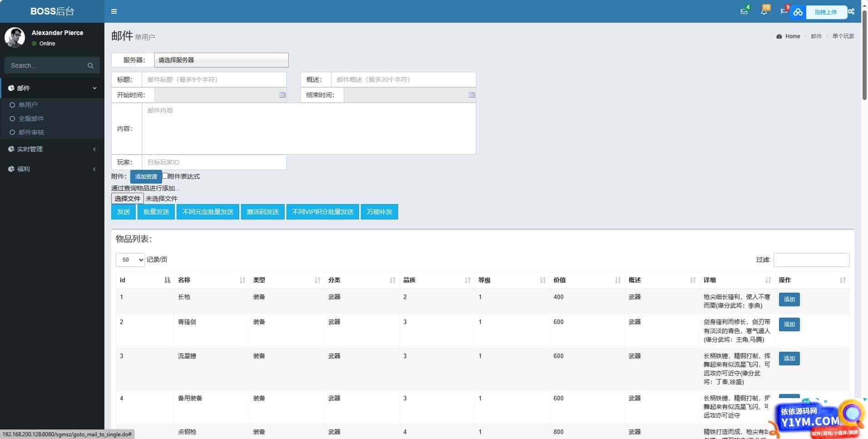The width and height of the screenshot is (868, 439).
Task: Tick the 附件表达式 checkbox
Action: pyautogui.click(x=165, y=176)
